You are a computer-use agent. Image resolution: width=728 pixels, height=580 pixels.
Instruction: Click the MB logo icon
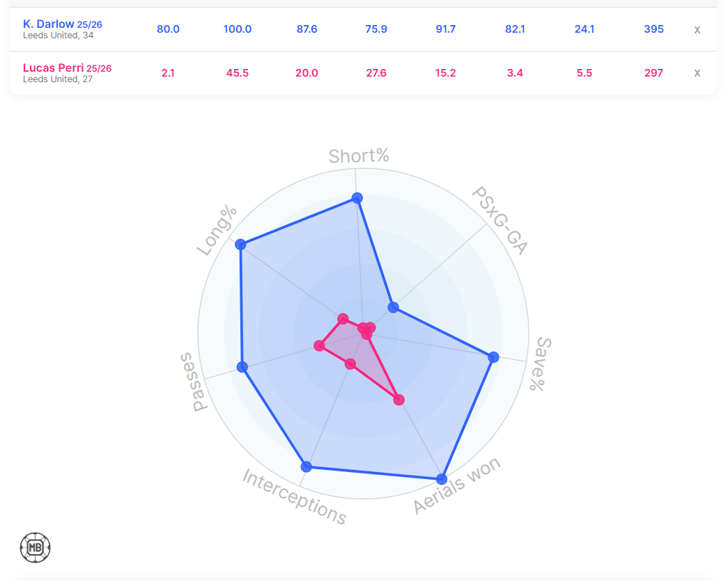coord(36,547)
